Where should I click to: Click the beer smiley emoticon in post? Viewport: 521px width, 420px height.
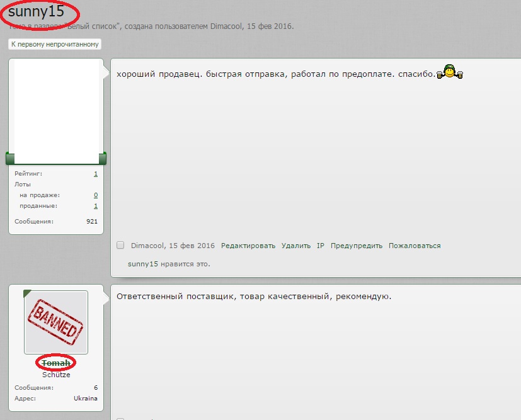[450, 71]
